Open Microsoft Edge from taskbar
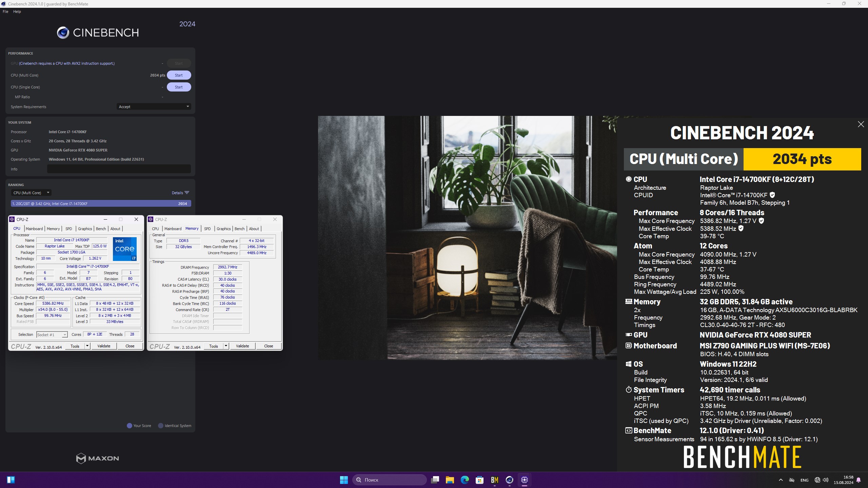868x488 pixels. [x=465, y=480]
